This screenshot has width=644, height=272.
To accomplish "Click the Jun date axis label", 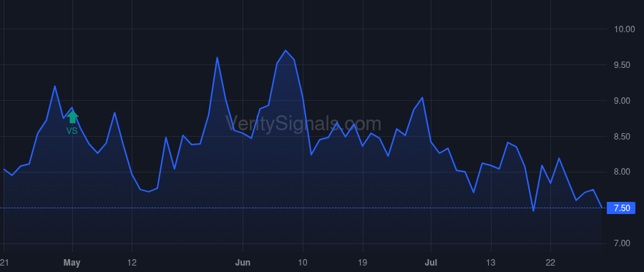I will [x=243, y=262].
